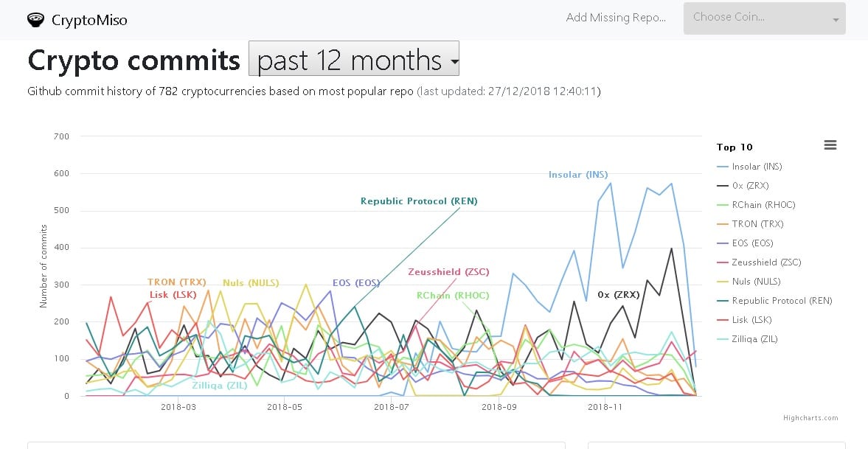
Task: Open the chart hamburger context menu
Action: click(x=830, y=145)
